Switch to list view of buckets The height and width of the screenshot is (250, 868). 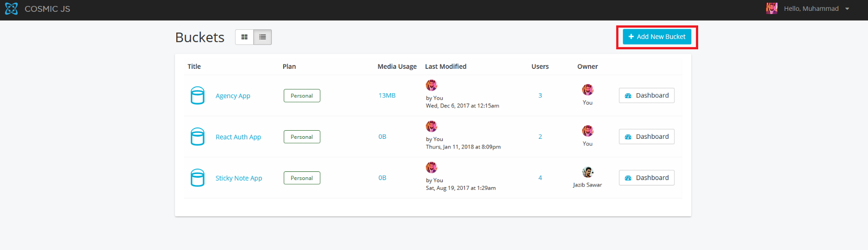(x=263, y=37)
